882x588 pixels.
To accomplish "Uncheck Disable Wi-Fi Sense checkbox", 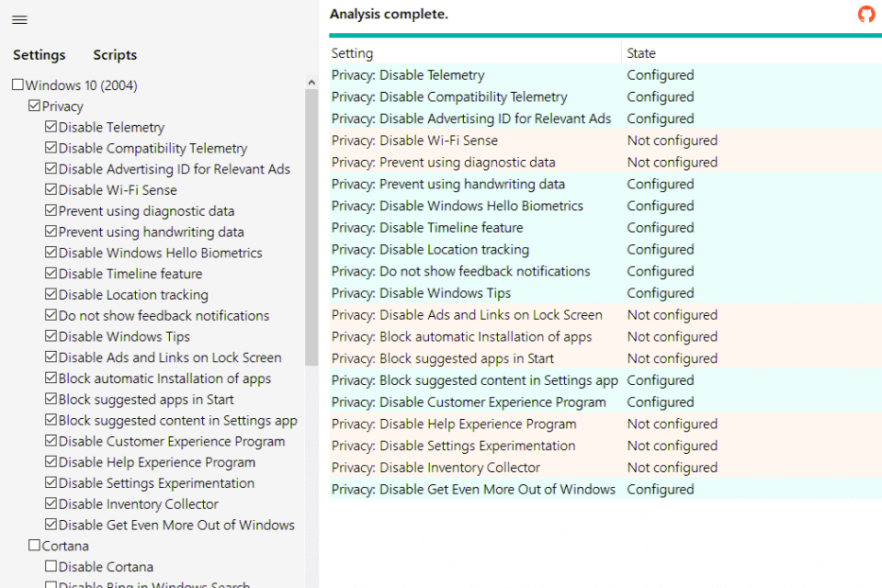I will [51, 189].
